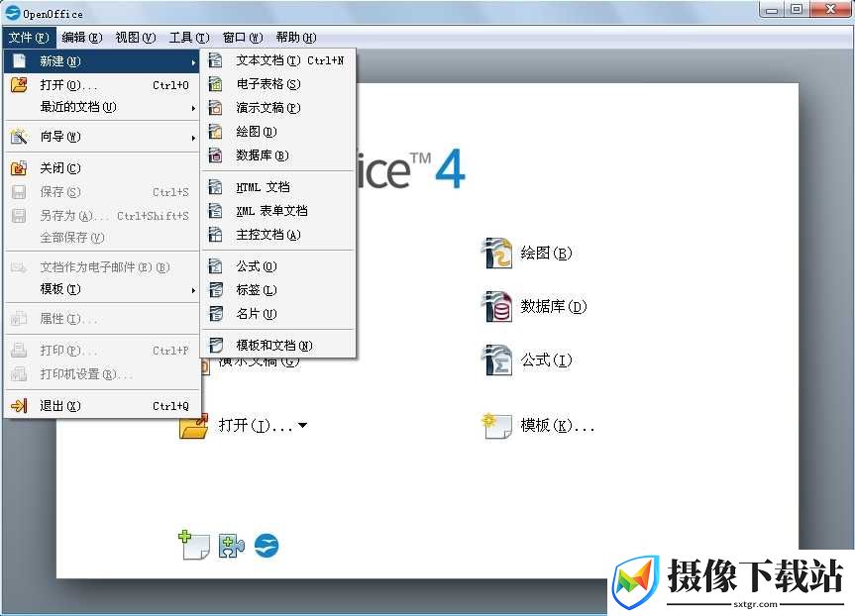Viewport: 855px width, 616px height.
Task: Open the 视图(V) menu
Action: coord(136,38)
